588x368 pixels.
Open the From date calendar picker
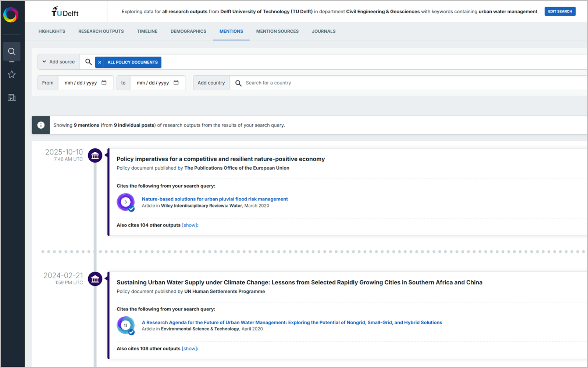tap(104, 83)
